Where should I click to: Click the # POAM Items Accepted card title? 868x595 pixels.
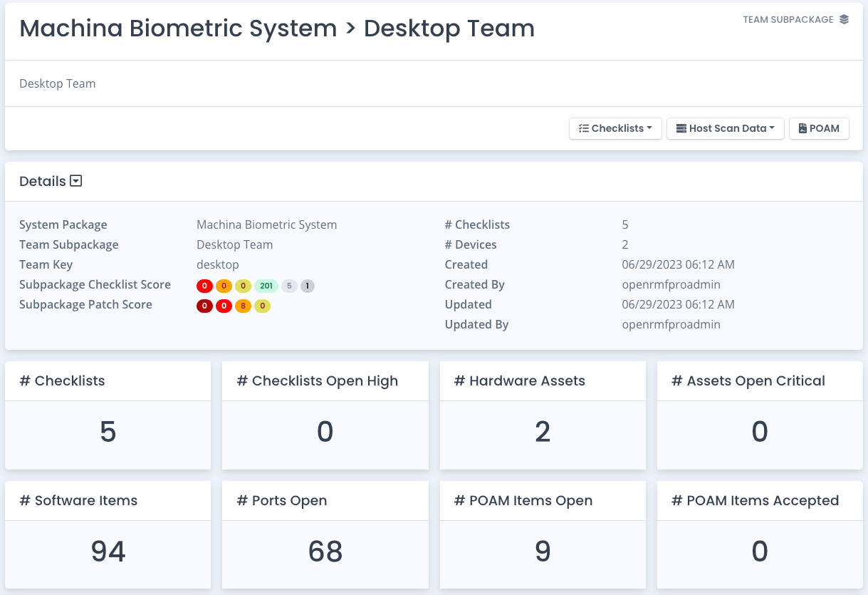click(x=755, y=500)
